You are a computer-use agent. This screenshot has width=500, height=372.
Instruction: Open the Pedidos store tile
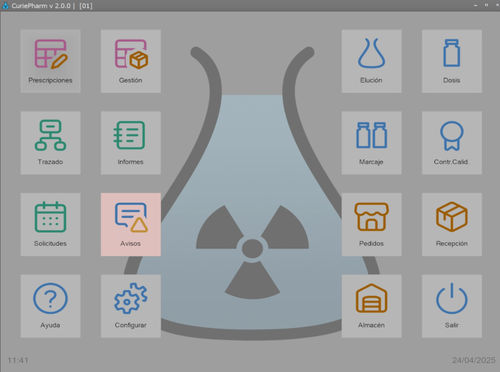[x=371, y=224]
